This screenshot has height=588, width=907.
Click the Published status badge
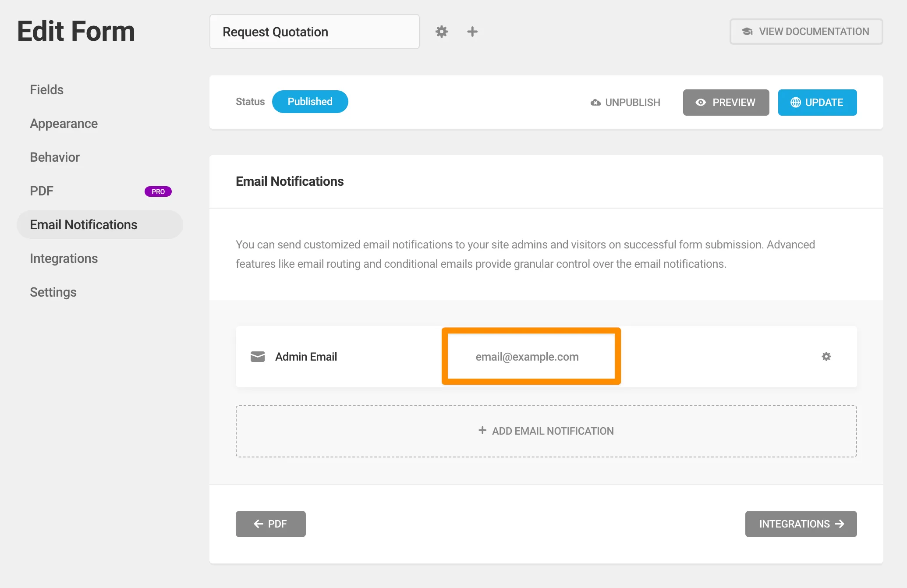pyautogui.click(x=310, y=102)
